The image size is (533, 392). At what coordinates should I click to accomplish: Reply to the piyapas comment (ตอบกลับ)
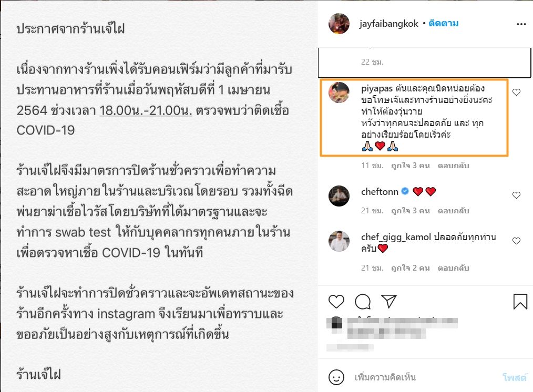(453, 166)
